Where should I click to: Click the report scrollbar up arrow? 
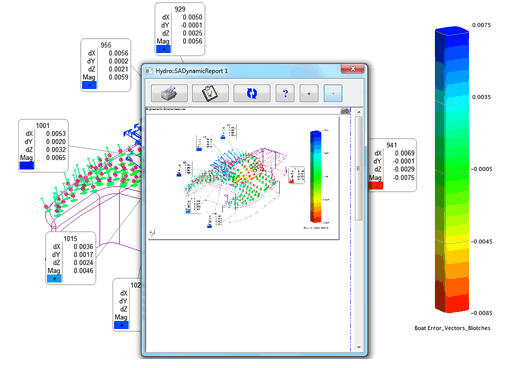(359, 112)
